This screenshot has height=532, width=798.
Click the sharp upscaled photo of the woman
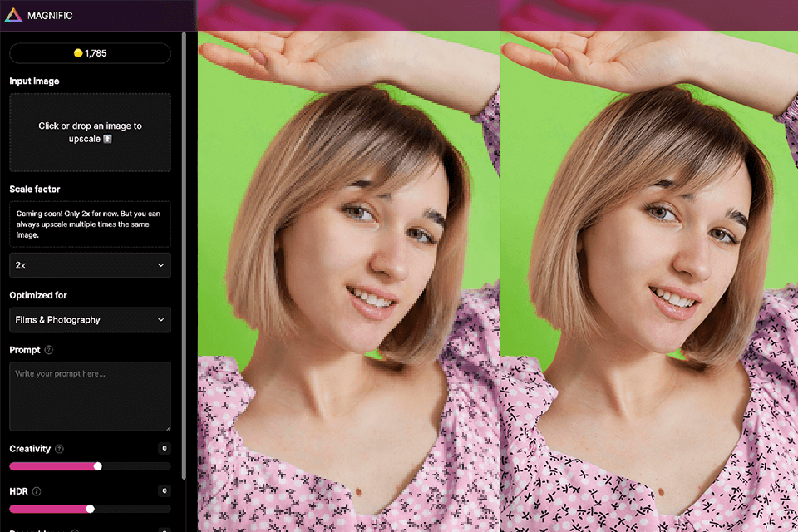click(649, 281)
